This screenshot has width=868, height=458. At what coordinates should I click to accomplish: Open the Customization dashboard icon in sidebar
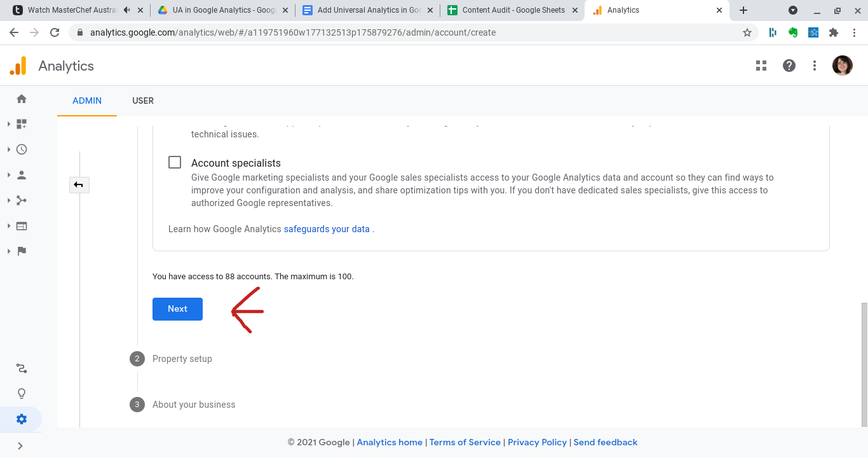point(22,124)
